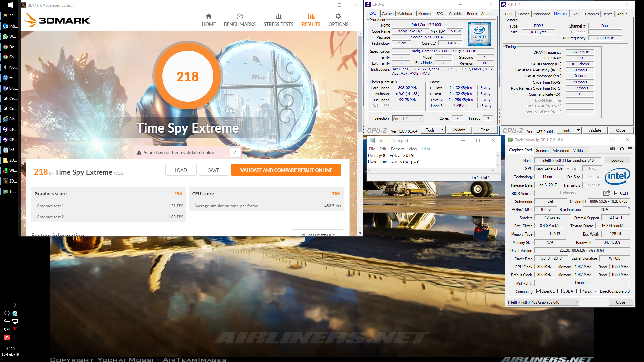
Task: Click the SAVE button in 3DMark
Action: (x=214, y=170)
